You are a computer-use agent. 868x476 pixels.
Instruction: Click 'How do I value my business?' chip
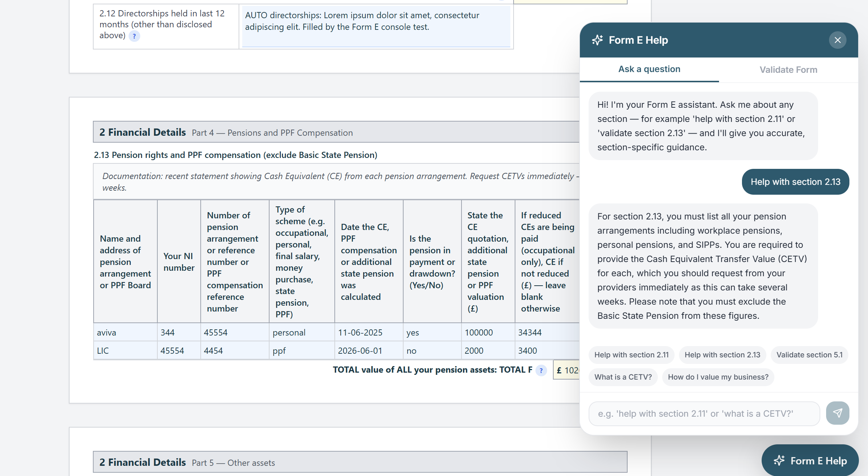click(x=718, y=377)
